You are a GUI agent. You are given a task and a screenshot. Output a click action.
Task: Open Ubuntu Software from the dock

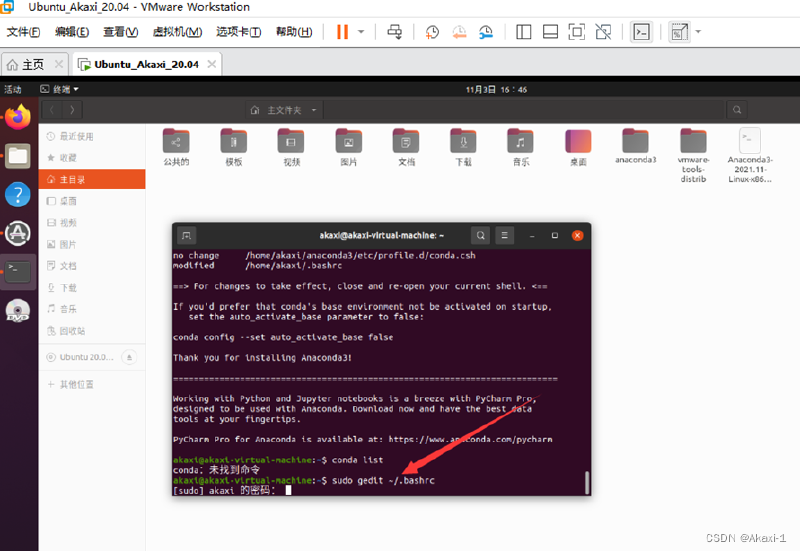(18, 233)
